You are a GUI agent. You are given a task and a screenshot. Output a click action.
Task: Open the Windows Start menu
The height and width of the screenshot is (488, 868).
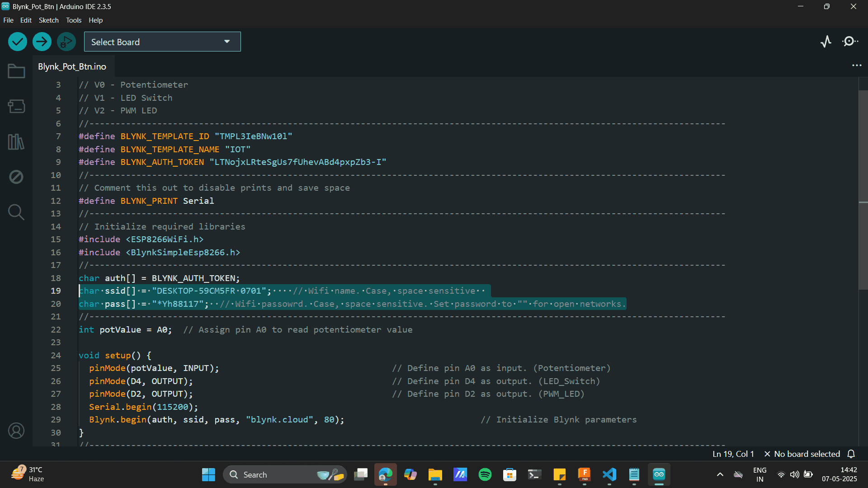coord(208,474)
